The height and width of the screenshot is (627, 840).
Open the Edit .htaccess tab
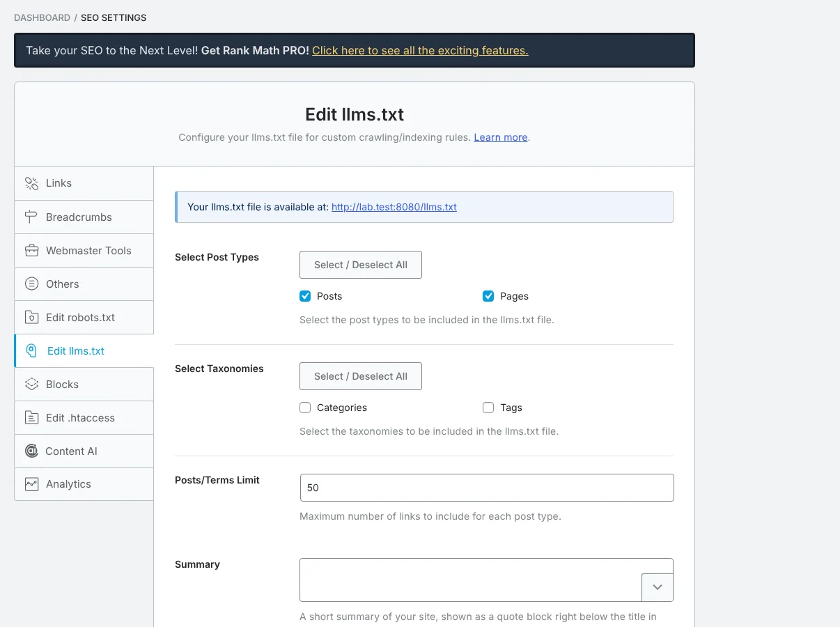tap(84, 417)
